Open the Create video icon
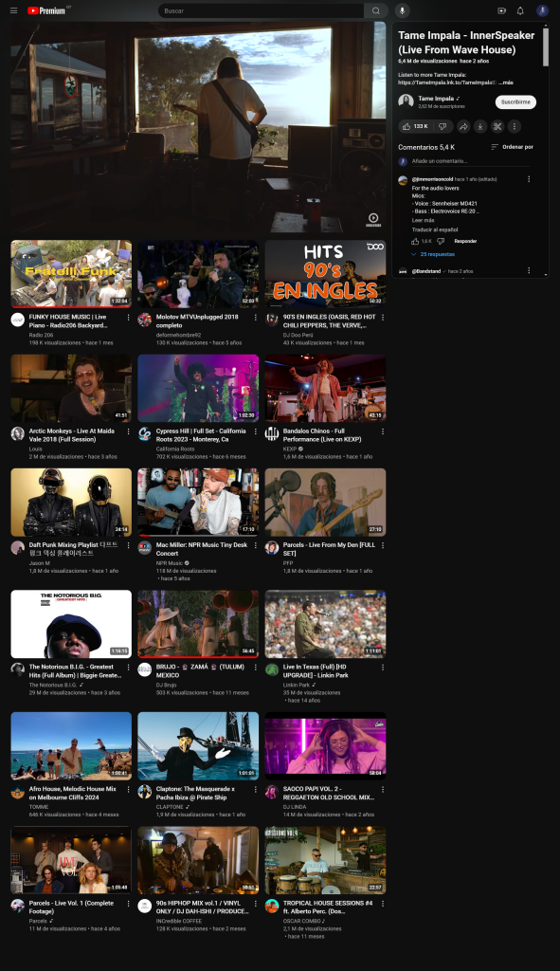560x971 pixels. pos(502,10)
